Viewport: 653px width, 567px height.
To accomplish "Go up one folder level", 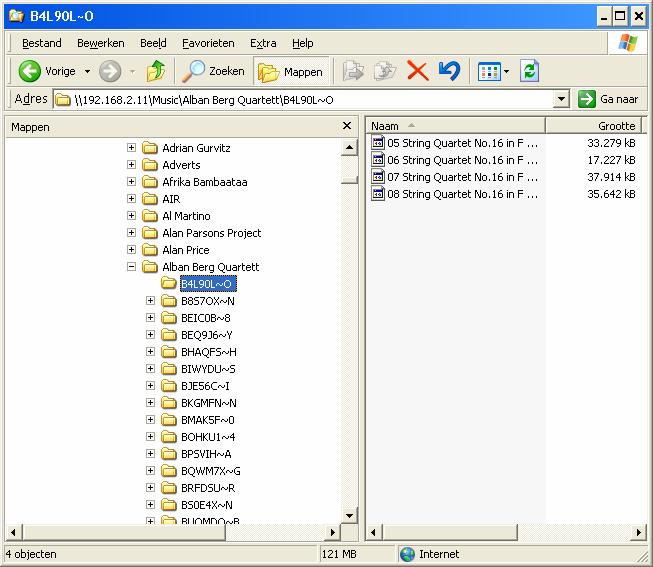I will point(155,71).
